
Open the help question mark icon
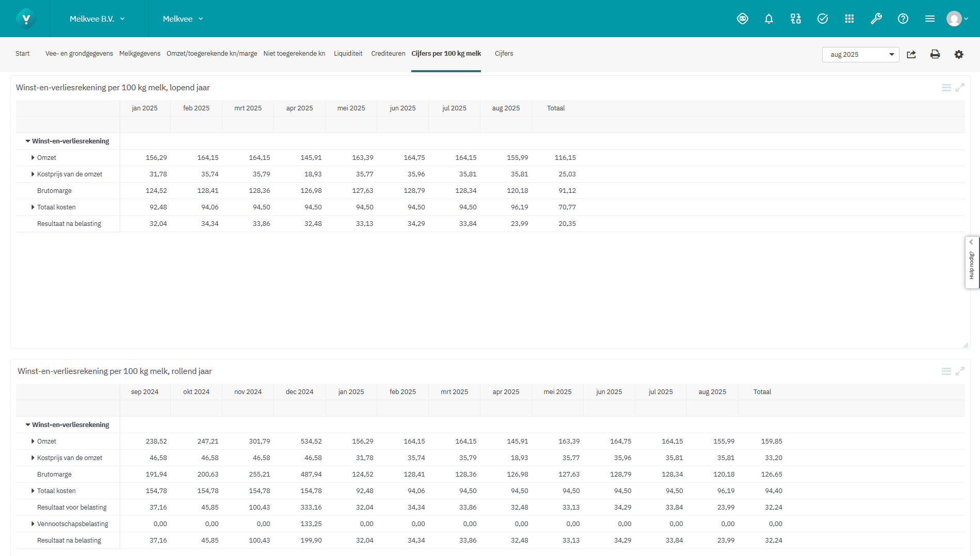pos(903,19)
